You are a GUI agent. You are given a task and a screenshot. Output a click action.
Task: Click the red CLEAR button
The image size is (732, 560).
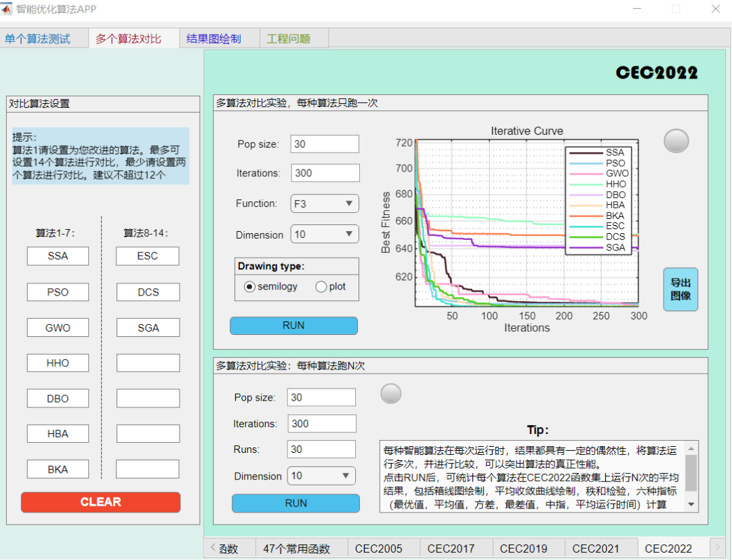tap(101, 502)
